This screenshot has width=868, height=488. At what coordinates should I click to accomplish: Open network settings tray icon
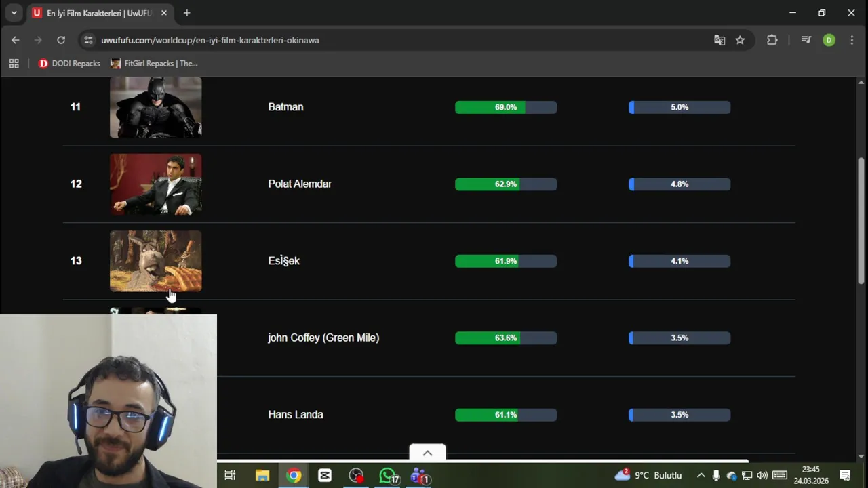747,475
